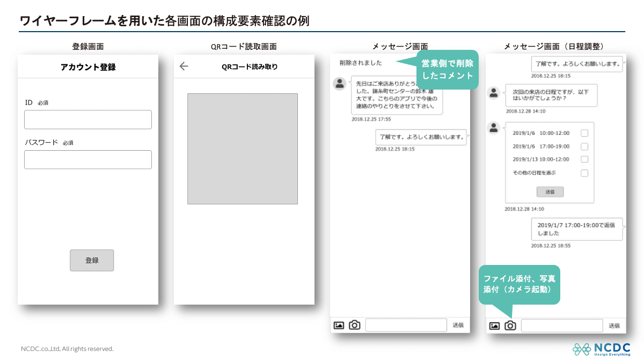This screenshot has height=362, width=644.
Task: Click the back arrow on QRコード読み取り screen
Action: point(184,67)
